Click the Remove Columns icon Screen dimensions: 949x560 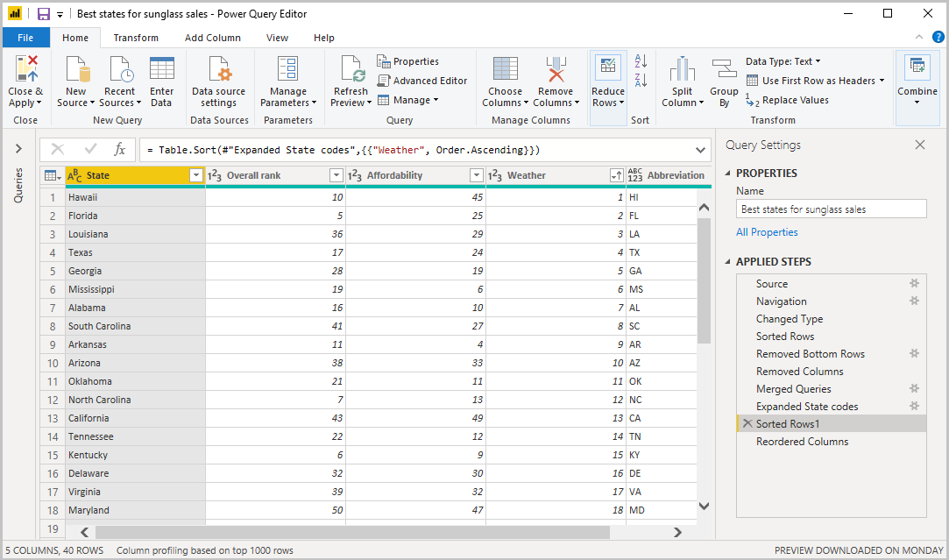pos(556,68)
